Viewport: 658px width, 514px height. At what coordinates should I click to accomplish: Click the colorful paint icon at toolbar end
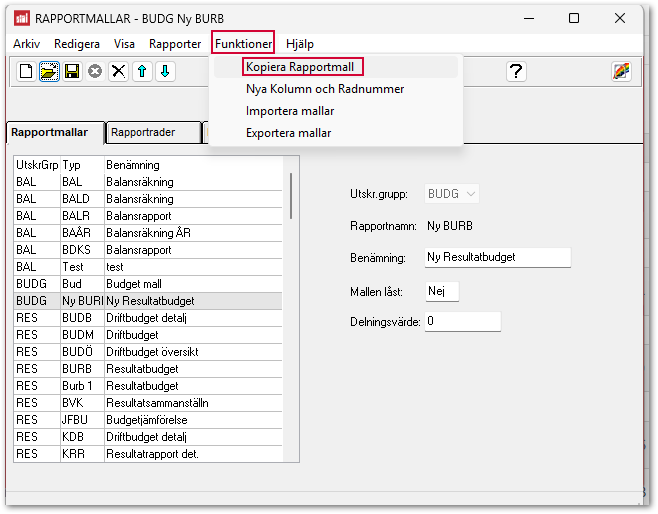[621, 71]
